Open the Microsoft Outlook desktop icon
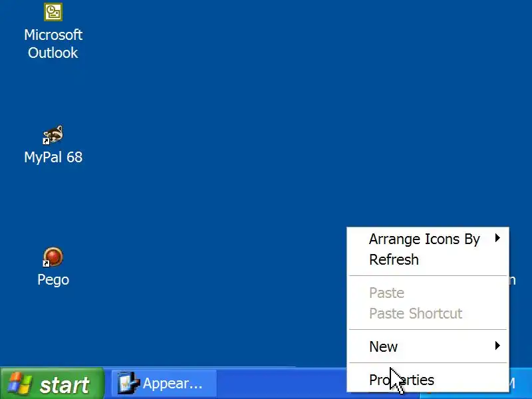The width and height of the screenshot is (532, 399). (53, 12)
